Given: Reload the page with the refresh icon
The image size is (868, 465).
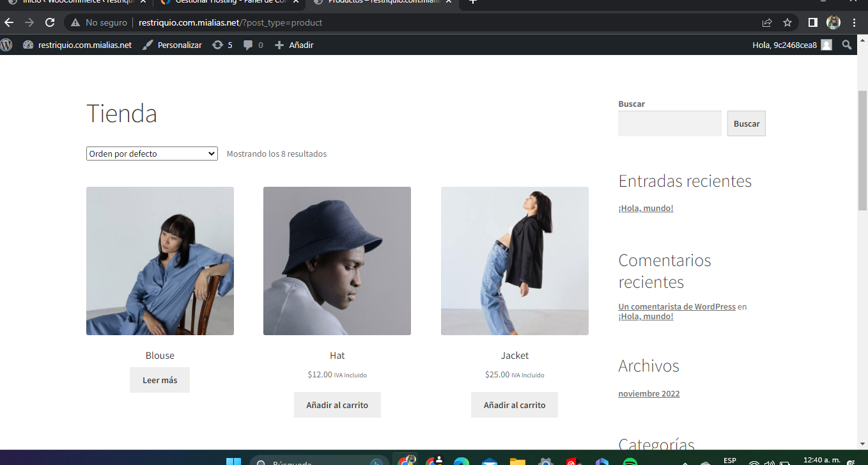Looking at the screenshot, I should click(50, 22).
